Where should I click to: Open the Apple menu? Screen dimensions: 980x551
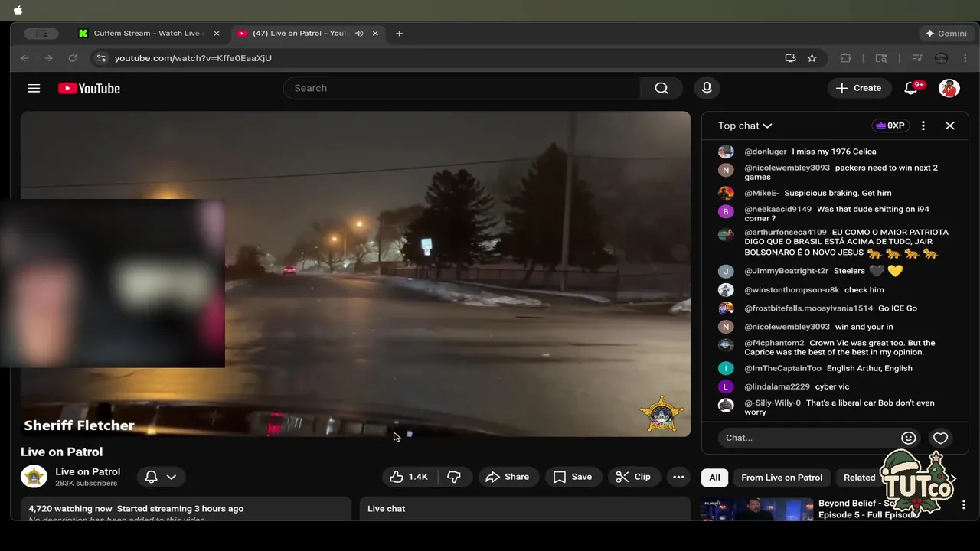[x=18, y=10]
